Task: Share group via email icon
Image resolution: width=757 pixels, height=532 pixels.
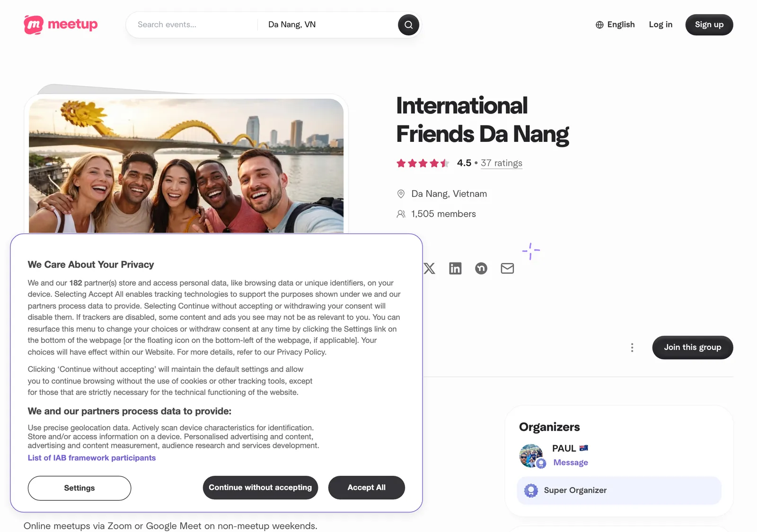Action: [507, 269]
